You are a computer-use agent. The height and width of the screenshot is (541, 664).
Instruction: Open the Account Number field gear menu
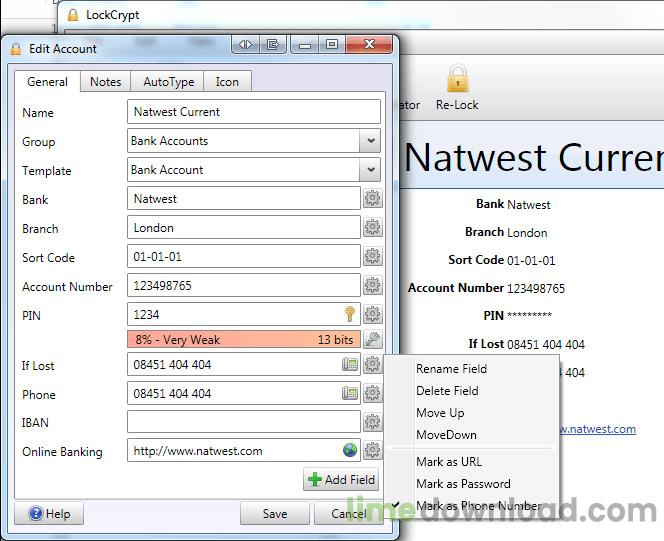tap(372, 286)
